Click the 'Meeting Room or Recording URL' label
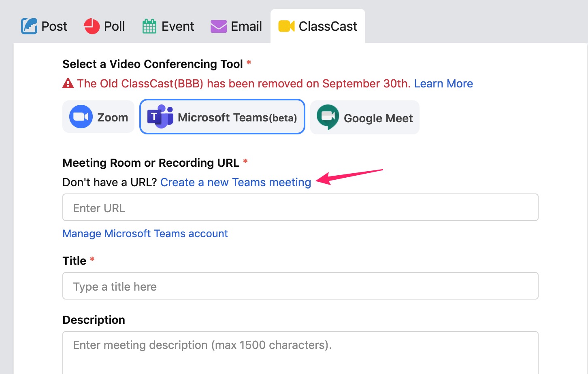 coord(151,163)
